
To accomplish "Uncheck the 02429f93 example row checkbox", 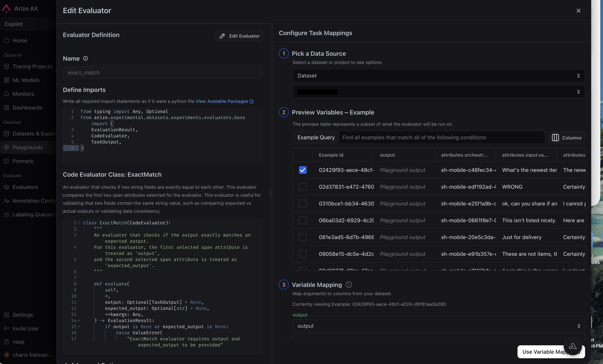I will (303, 170).
